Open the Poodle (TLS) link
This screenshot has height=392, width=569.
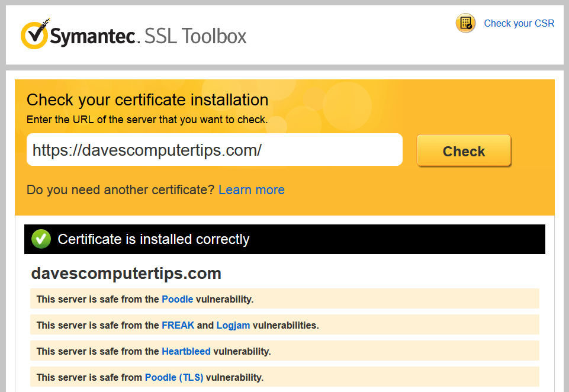pos(174,377)
